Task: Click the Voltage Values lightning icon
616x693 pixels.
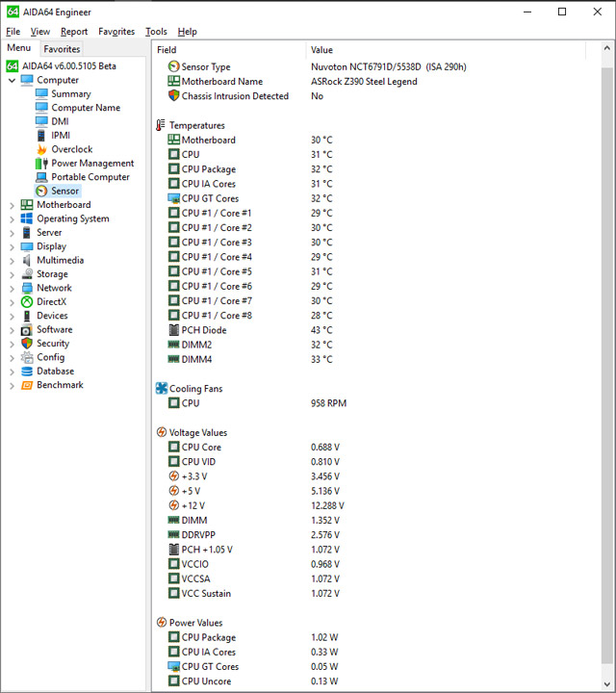Action: (162, 432)
